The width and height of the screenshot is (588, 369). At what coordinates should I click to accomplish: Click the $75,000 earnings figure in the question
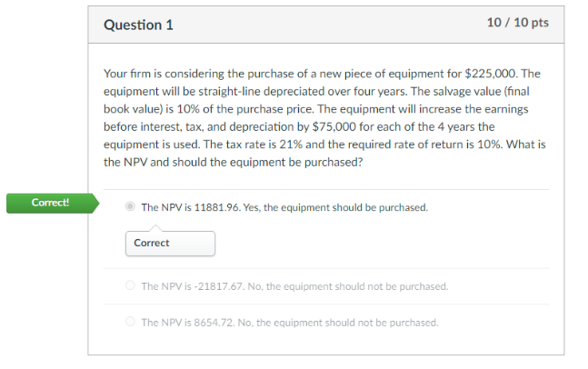coord(334,126)
